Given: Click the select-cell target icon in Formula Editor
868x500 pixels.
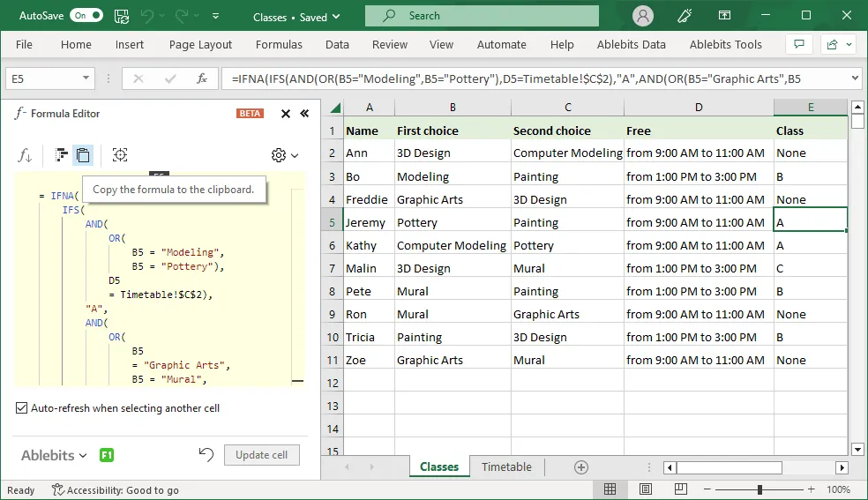Looking at the screenshot, I should (120, 155).
